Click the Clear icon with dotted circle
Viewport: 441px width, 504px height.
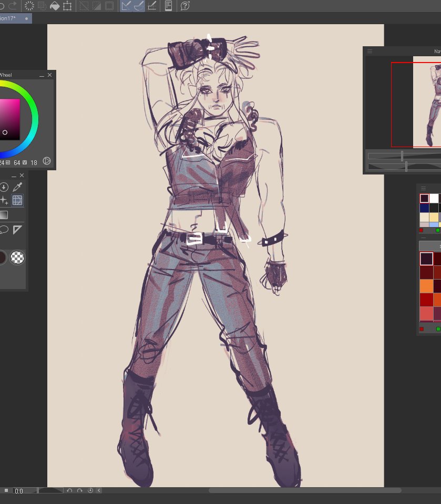pyautogui.click(x=29, y=6)
